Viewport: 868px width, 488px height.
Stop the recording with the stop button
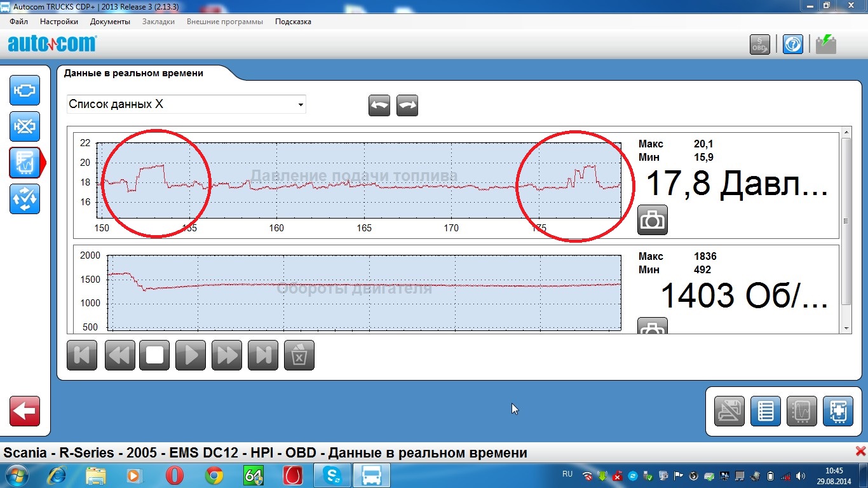155,355
